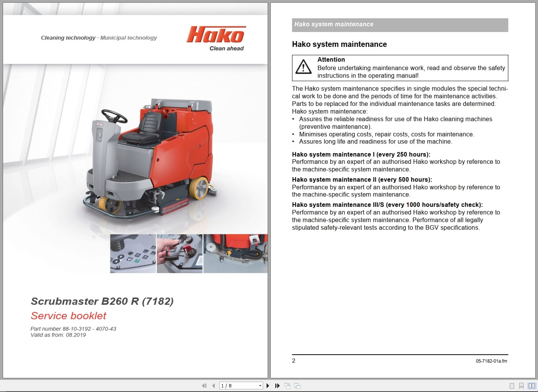Jump to the first page
The height and width of the screenshot is (392, 538).
pos(204,386)
